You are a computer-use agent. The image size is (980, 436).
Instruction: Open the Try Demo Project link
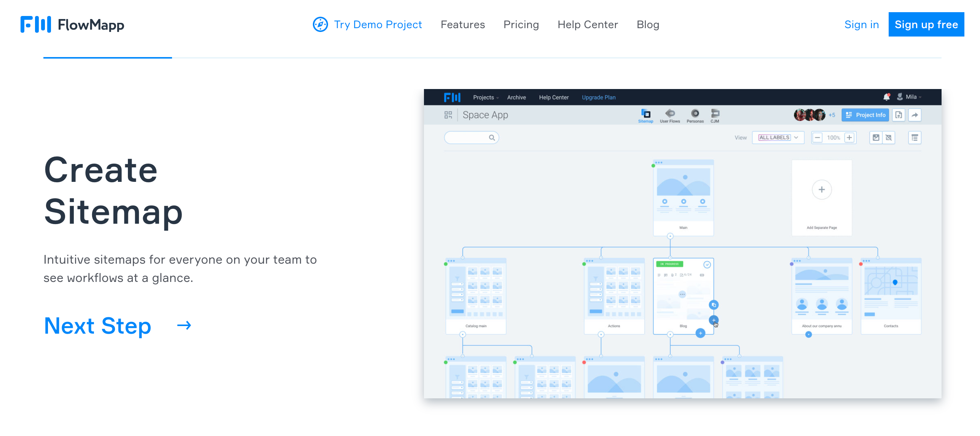pyautogui.click(x=378, y=24)
